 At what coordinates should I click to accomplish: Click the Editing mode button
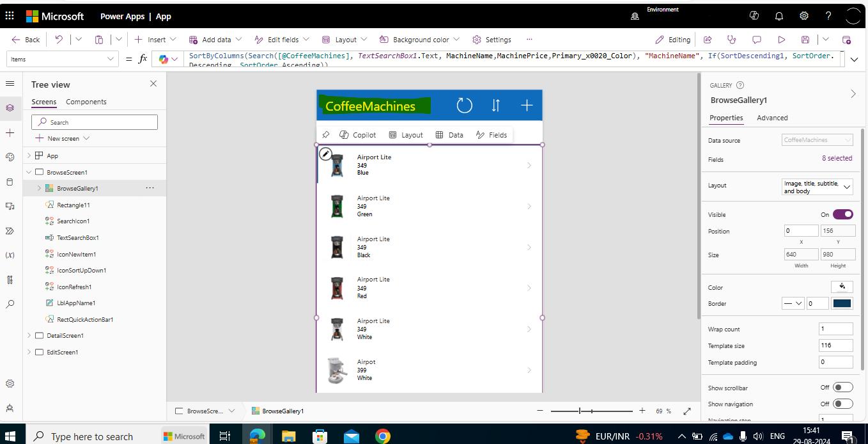[x=673, y=40]
